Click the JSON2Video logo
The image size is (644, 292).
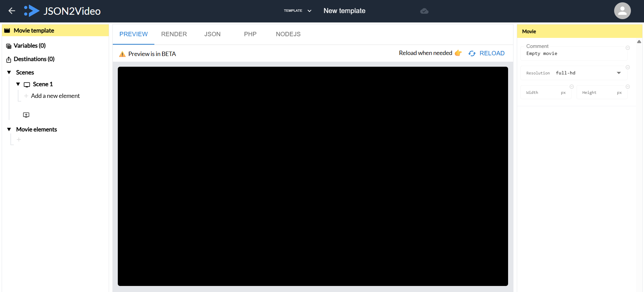coord(62,11)
